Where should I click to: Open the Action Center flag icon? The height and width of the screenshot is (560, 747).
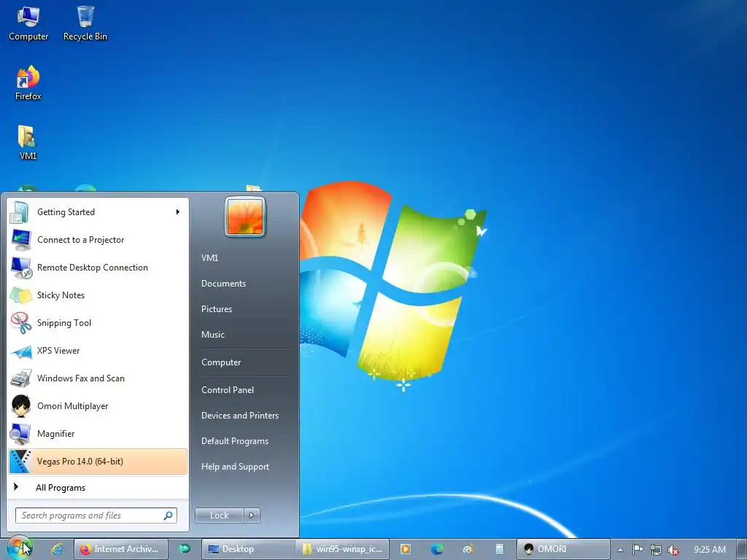[x=638, y=550]
